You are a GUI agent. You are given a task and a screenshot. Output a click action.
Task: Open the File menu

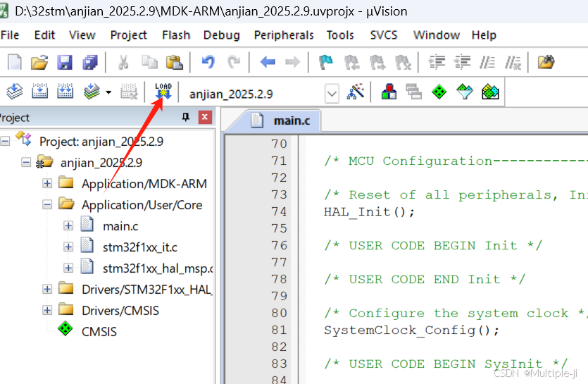point(10,35)
